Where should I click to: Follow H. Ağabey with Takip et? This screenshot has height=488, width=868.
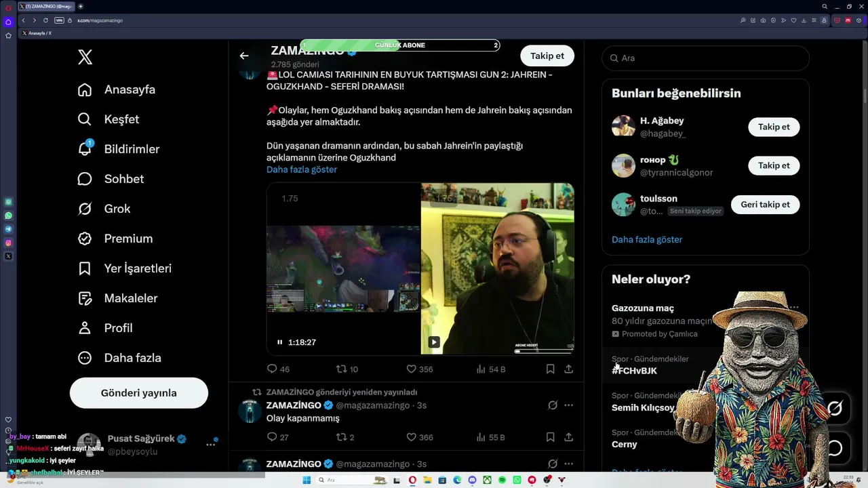coord(774,127)
